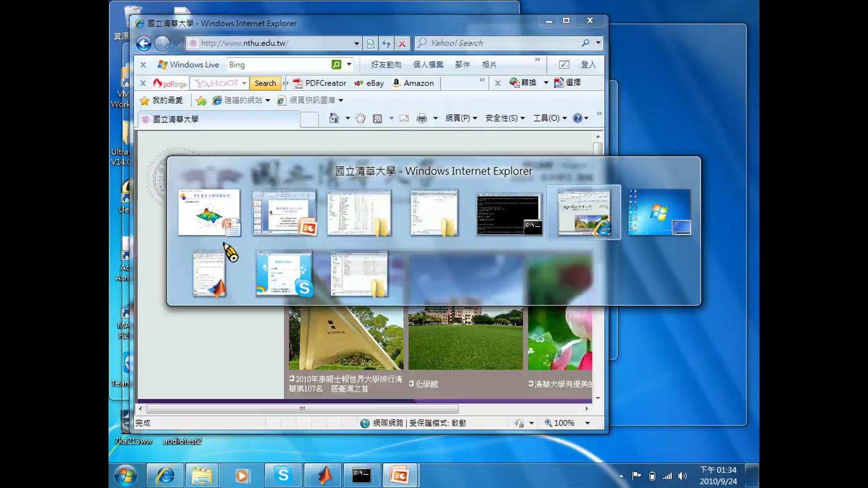
Task: Click the RSS feeds icon
Action: pyautogui.click(x=377, y=118)
